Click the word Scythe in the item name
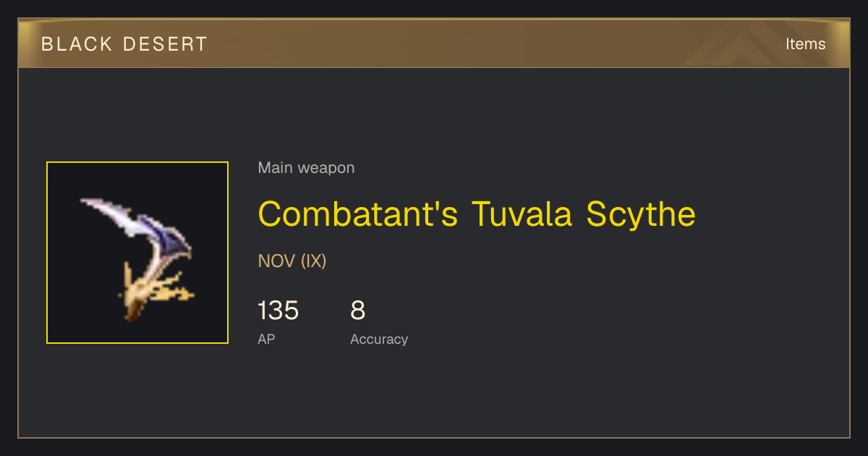The height and width of the screenshot is (456, 868). tap(641, 214)
